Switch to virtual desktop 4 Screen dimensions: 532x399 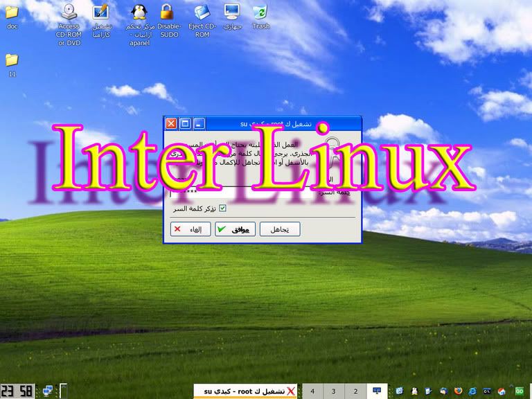(x=312, y=391)
